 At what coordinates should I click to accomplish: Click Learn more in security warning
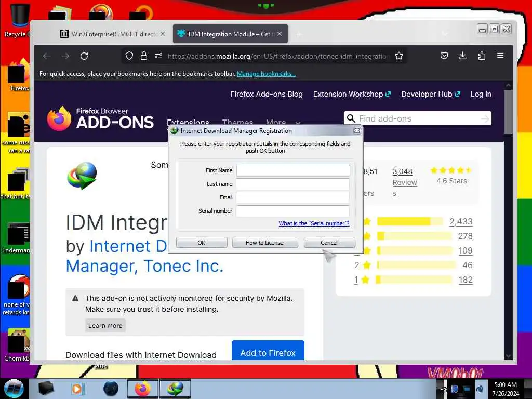105,325
